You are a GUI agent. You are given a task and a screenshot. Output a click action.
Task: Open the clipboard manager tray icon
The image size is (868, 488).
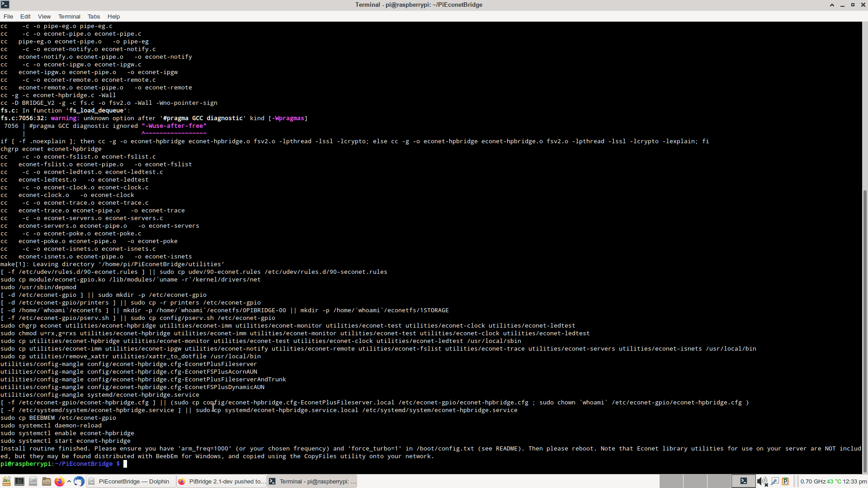click(x=785, y=481)
